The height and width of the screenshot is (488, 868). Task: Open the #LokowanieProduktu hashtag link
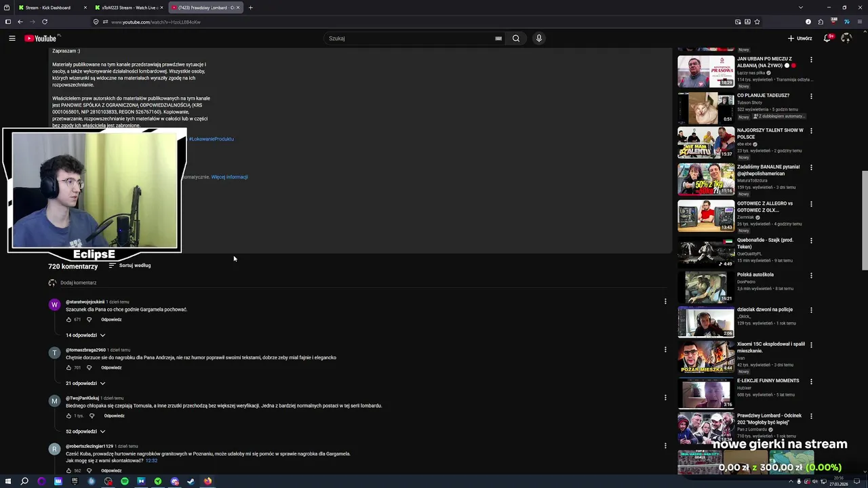211,139
